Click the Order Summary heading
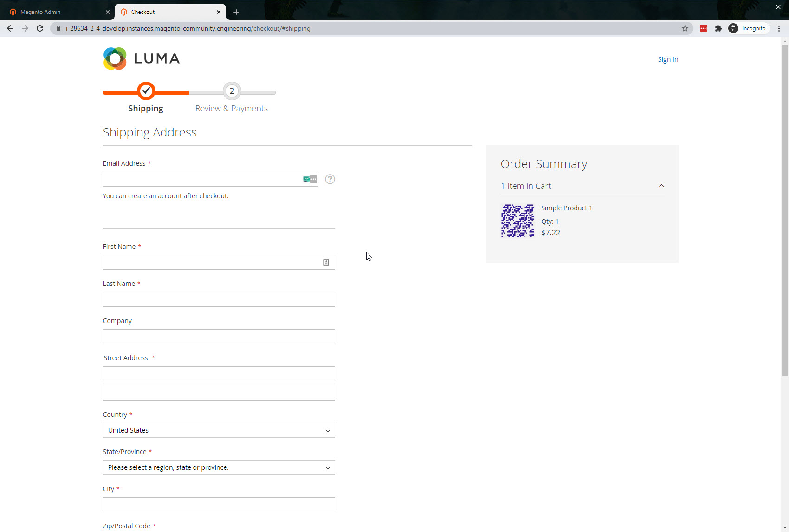 point(544,164)
